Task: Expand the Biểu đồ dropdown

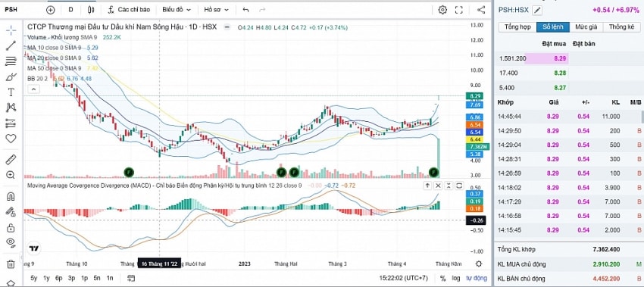Action: 177,9
